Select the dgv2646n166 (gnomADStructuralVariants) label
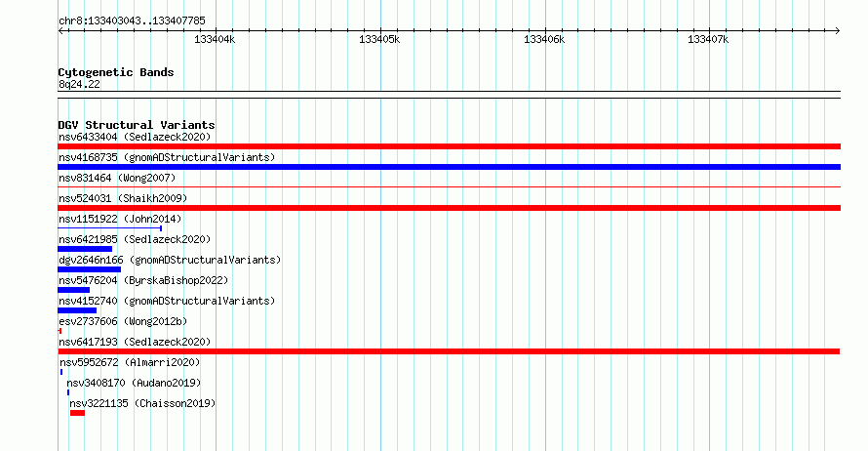868x451 pixels. (170, 260)
